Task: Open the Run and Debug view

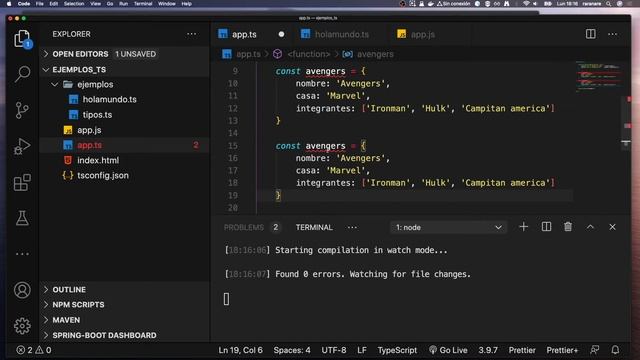Action: coord(22,147)
